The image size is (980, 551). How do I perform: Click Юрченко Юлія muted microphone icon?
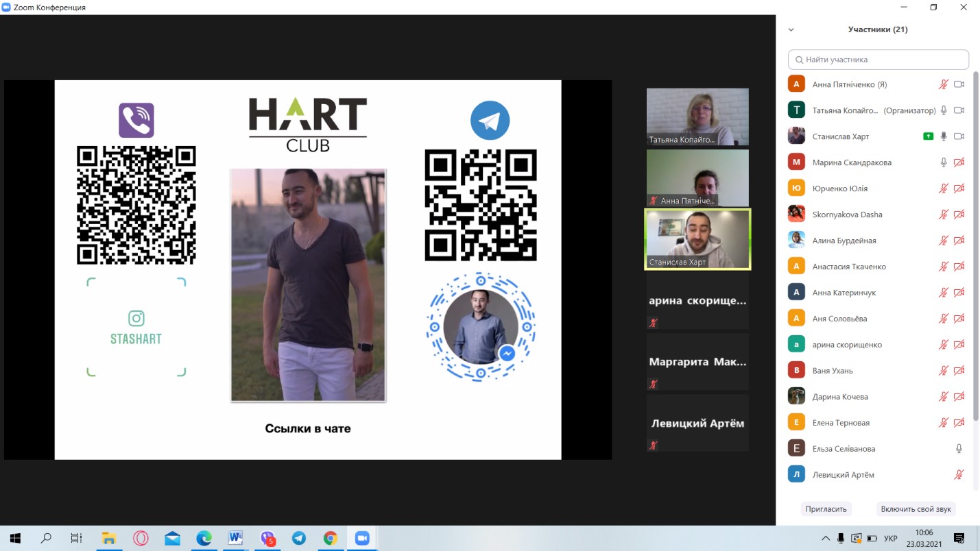click(944, 188)
